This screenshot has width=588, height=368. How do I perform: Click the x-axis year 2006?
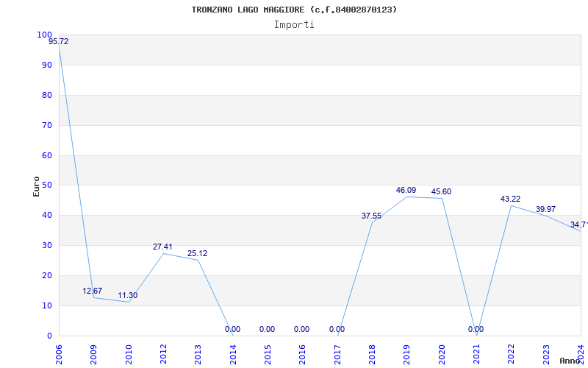coord(59,355)
